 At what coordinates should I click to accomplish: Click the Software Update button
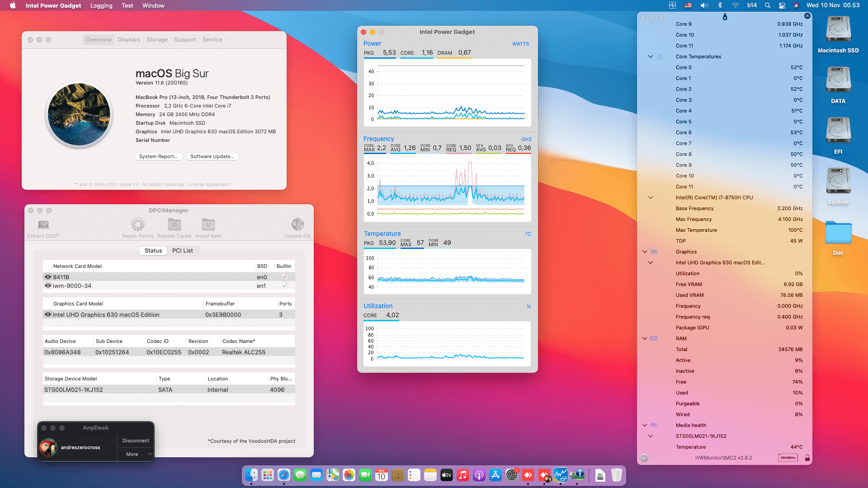212,156
